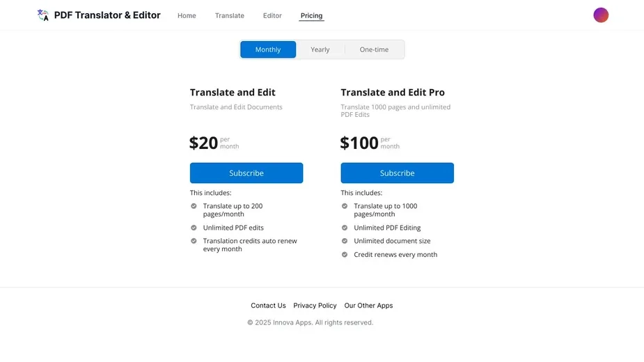The height and width of the screenshot is (362, 644).
Task: Subscribe to the $20 Translate and Edit plan
Action: pos(246,173)
